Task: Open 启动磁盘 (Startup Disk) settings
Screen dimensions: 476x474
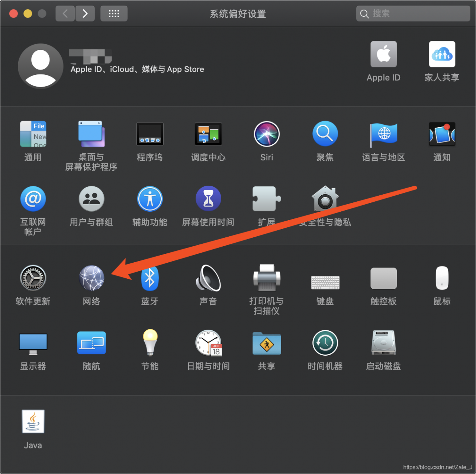Action: click(x=383, y=343)
